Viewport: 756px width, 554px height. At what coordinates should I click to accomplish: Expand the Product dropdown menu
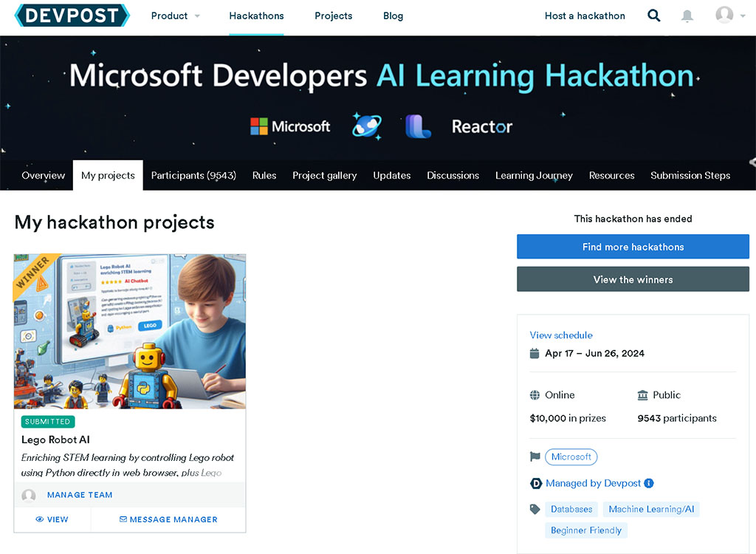pyautogui.click(x=175, y=16)
